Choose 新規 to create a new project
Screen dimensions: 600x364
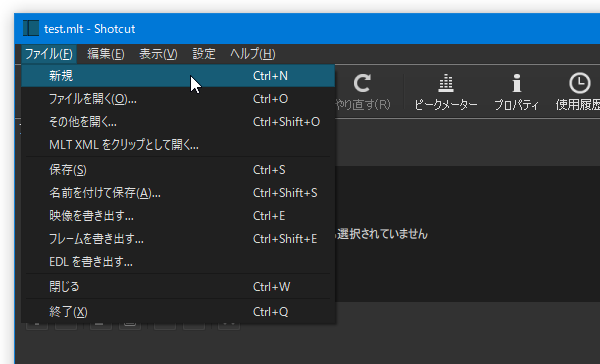pos(178,76)
